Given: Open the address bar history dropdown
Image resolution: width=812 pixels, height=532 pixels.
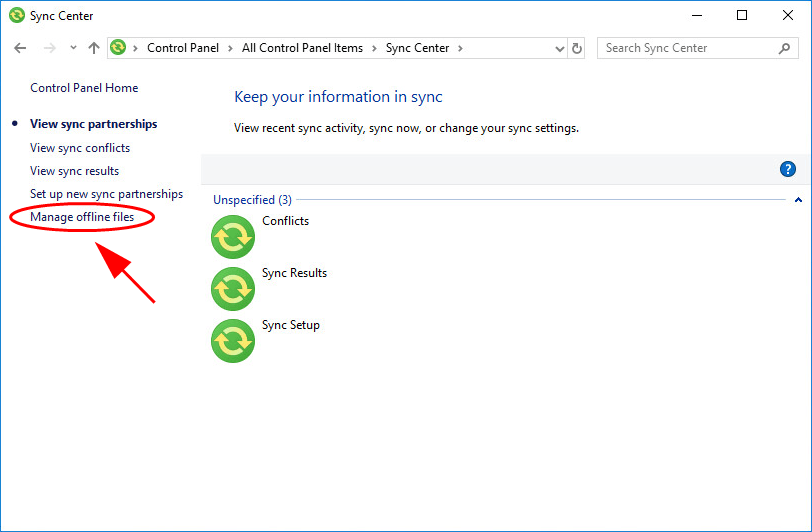Looking at the screenshot, I should tap(559, 49).
